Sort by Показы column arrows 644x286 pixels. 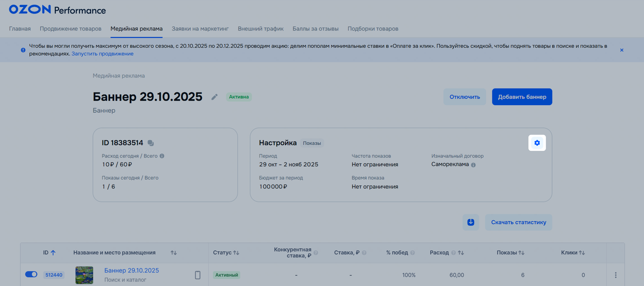tap(521, 253)
